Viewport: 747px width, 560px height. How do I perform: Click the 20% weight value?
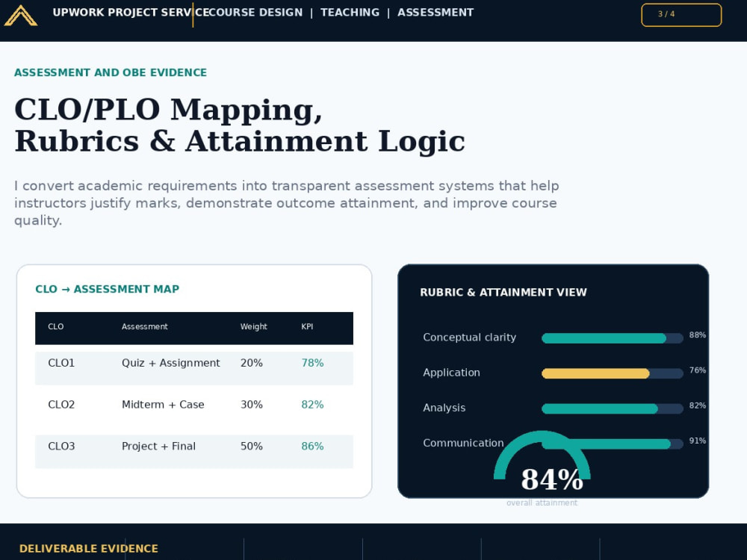[x=252, y=363]
